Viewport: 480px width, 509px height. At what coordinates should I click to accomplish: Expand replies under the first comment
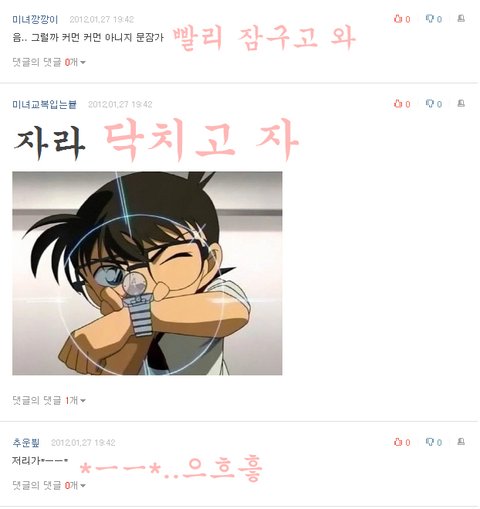pyautogui.click(x=49, y=62)
